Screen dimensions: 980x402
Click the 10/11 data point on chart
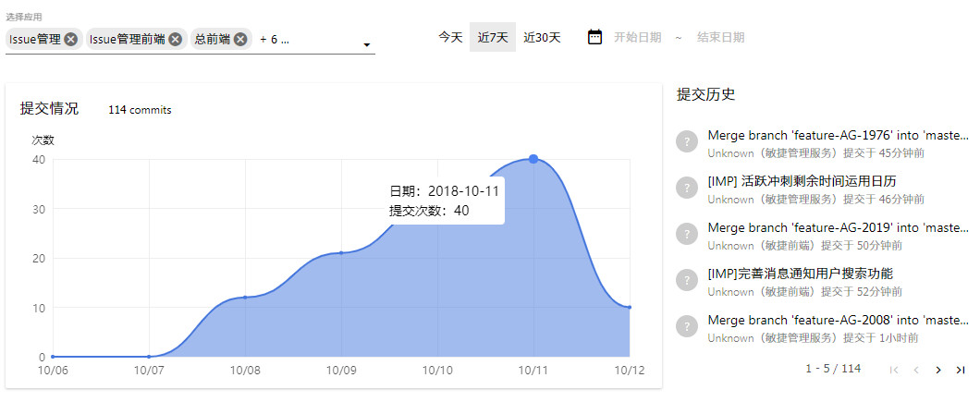point(533,159)
